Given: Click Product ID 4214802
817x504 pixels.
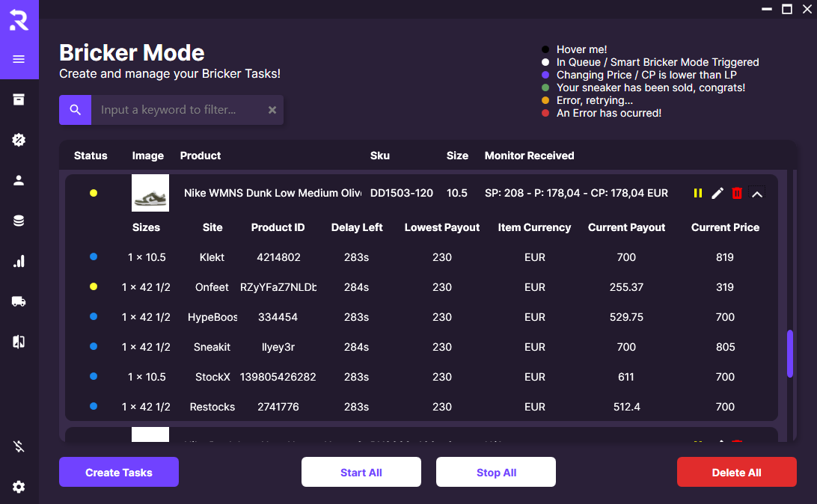Looking at the screenshot, I should 278,257.
